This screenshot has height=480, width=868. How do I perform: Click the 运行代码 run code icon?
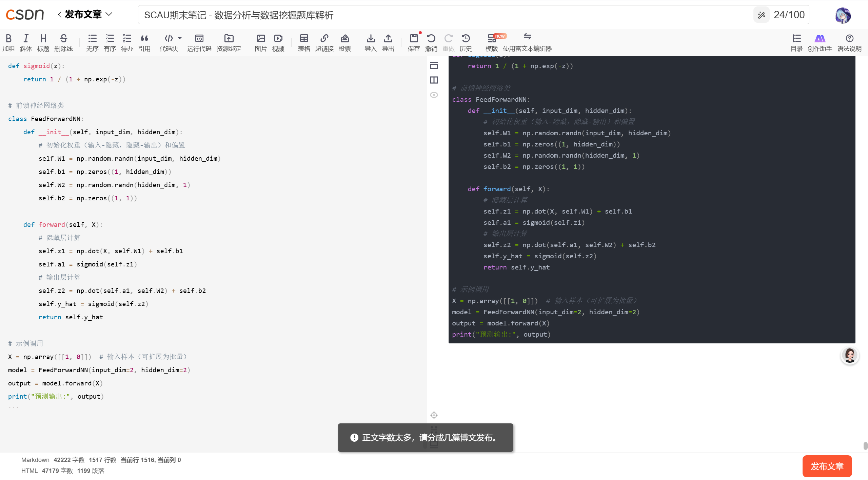coord(199,43)
